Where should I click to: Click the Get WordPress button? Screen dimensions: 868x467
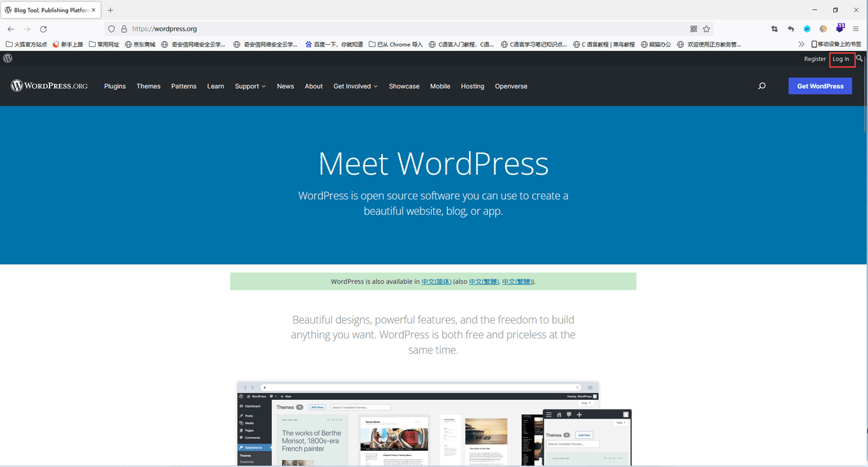click(x=820, y=86)
